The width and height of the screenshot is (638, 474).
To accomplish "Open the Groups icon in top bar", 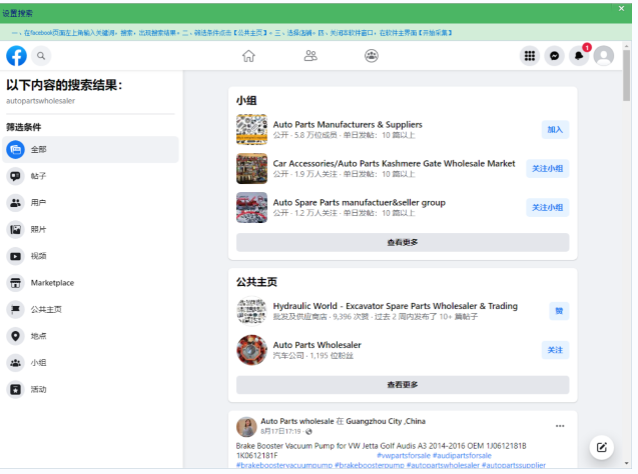I will (371, 56).
